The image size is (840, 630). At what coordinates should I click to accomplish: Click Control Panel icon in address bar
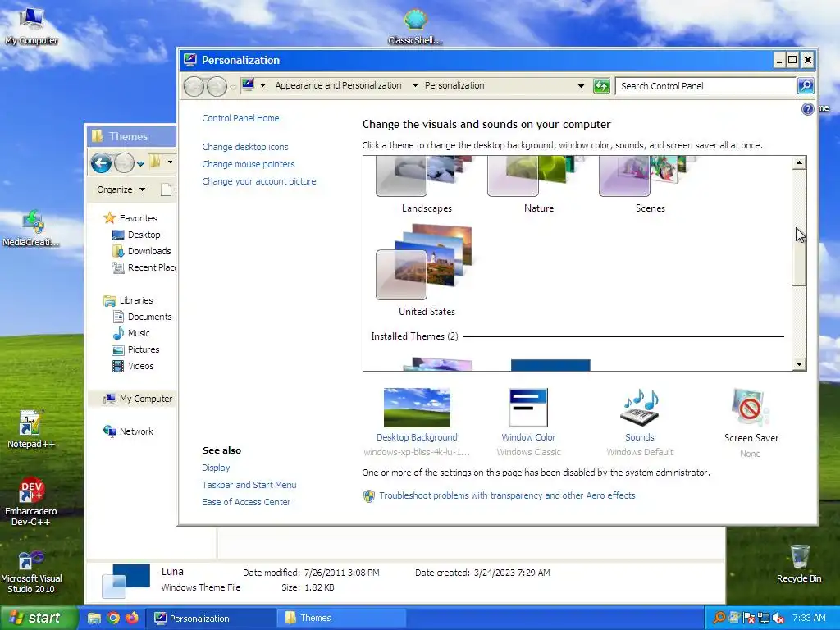(248, 85)
